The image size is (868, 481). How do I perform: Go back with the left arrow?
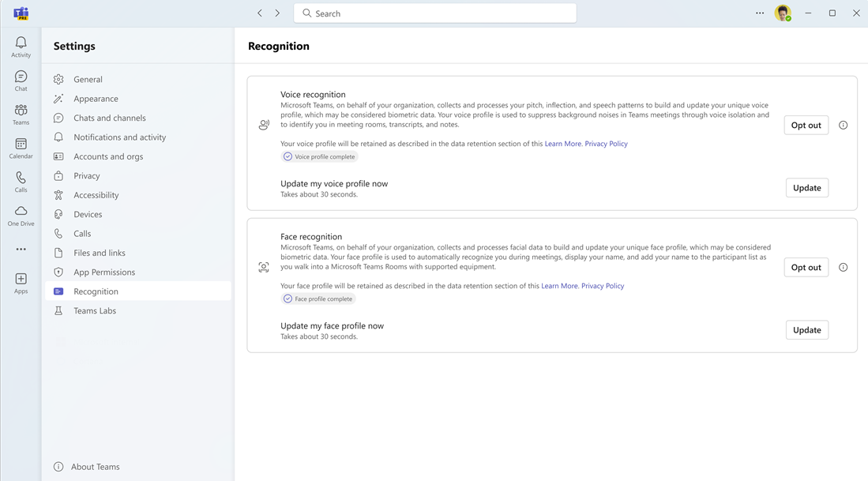260,13
